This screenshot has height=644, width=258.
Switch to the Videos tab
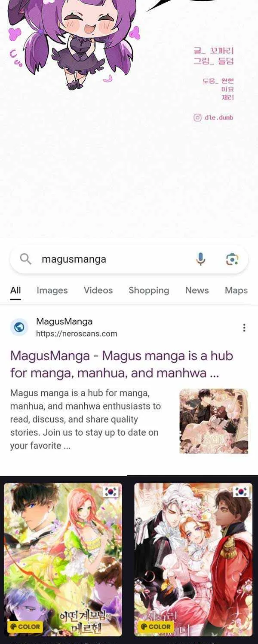click(98, 291)
